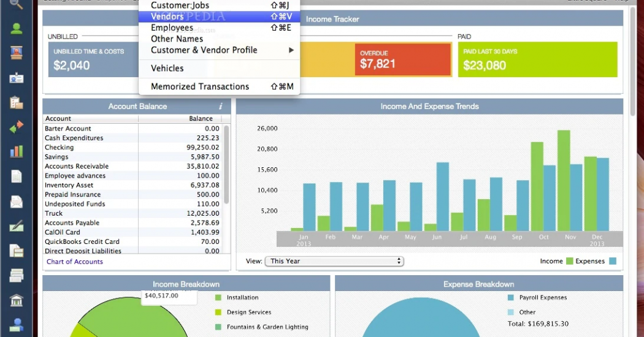Select the QuickBooks Credit Card row
The height and width of the screenshot is (337, 644).
(132, 242)
